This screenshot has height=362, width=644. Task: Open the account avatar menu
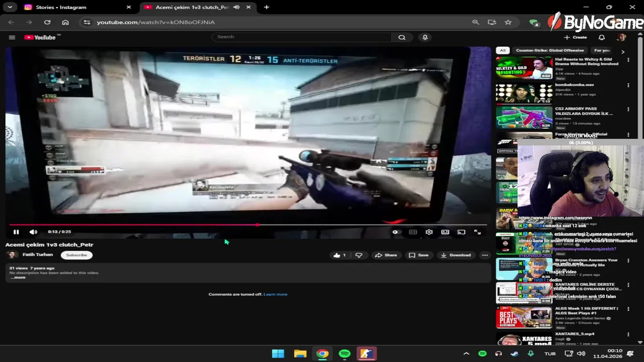621,37
